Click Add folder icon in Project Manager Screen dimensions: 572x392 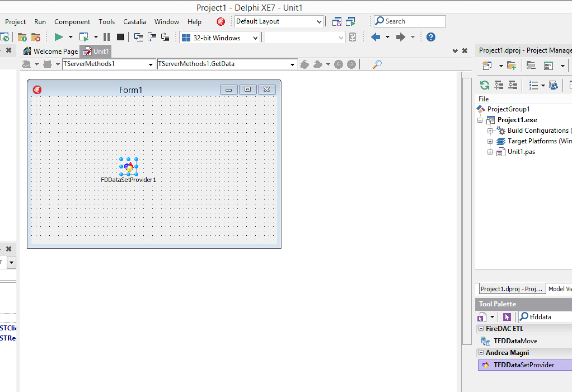(x=511, y=66)
